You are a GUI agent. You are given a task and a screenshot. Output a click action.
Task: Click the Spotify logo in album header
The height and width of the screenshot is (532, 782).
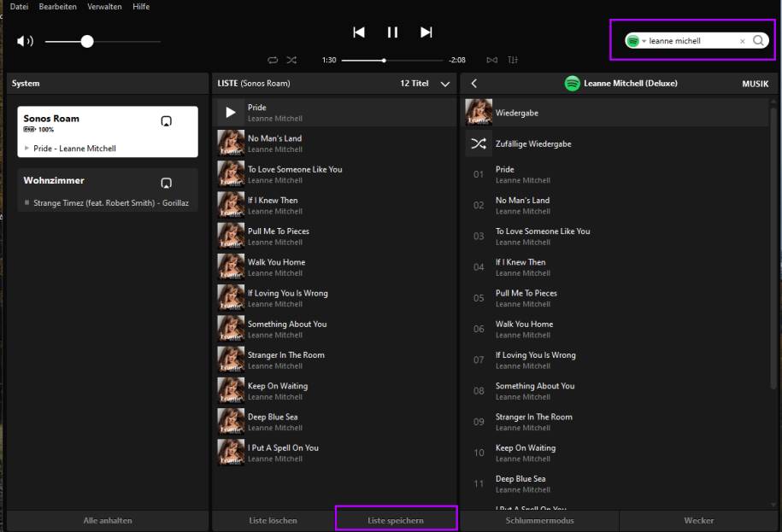pyautogui.click(x=572, y=83)
